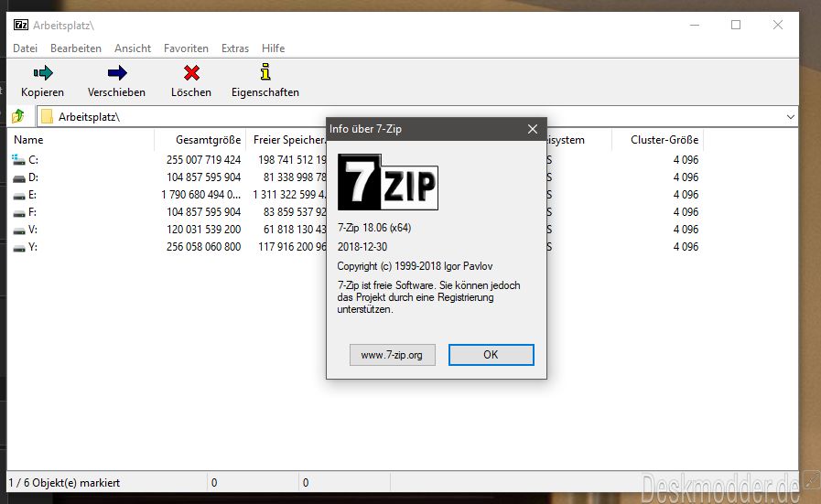
Task: Open the Extras menu
Action: click(x=235, y=48)
